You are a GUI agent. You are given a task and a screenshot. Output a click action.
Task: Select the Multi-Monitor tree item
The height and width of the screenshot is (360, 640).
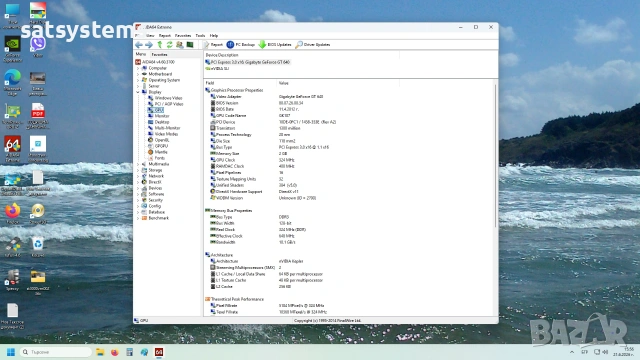(164, 128)
